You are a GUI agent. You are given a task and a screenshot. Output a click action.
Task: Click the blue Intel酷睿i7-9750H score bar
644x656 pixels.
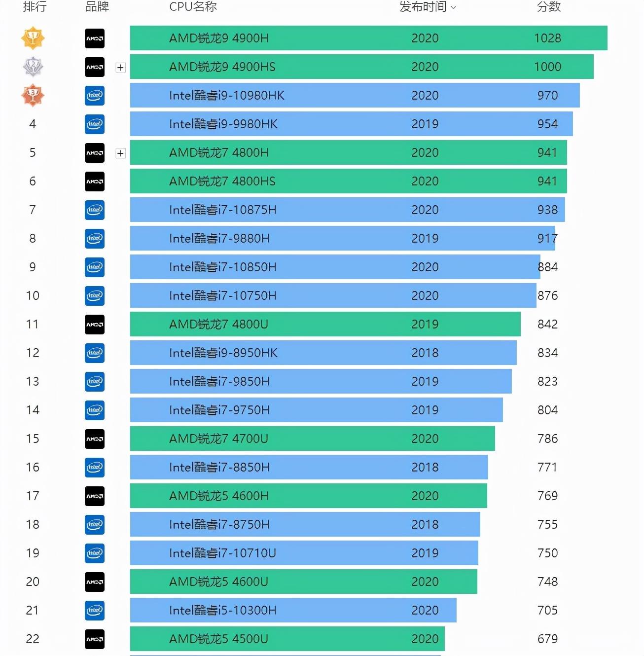click(x=316, y=410)
